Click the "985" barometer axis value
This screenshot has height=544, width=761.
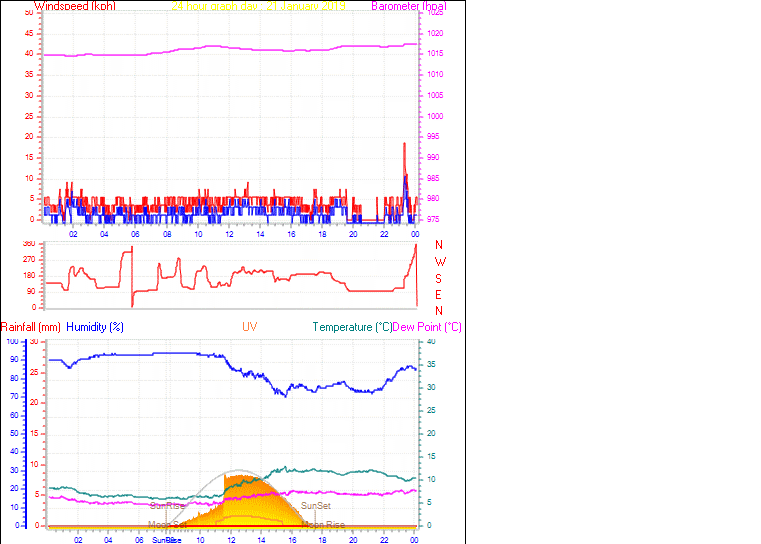tap(433, 179)
